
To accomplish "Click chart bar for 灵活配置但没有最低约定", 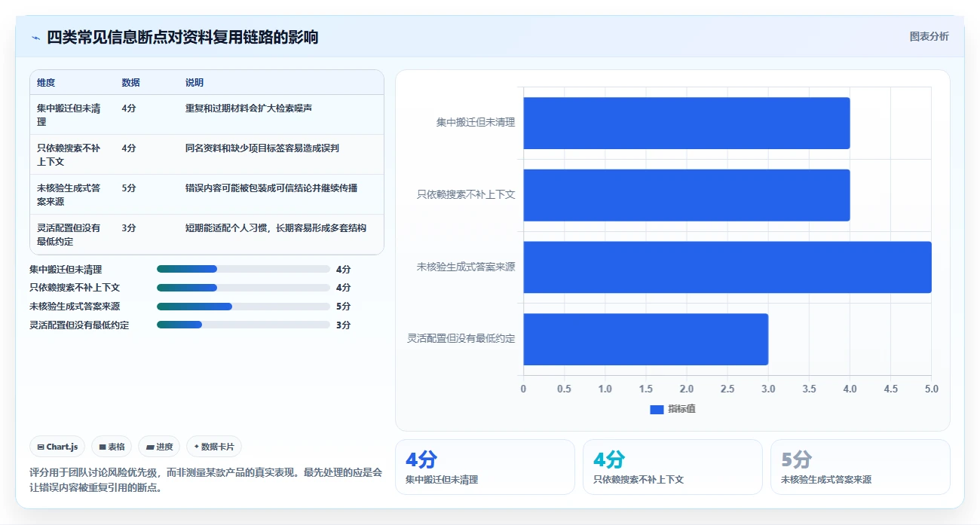I will coord(646,339).
